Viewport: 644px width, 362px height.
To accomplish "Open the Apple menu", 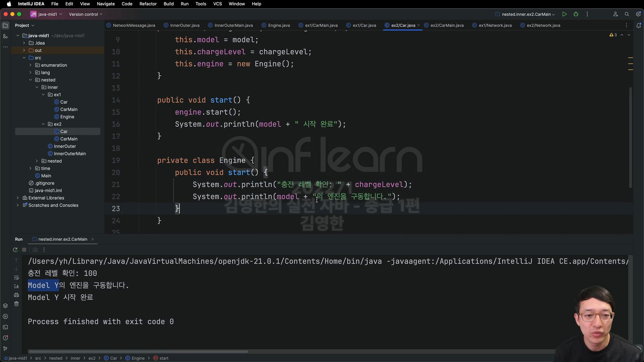I will click(x=9, y=4).
